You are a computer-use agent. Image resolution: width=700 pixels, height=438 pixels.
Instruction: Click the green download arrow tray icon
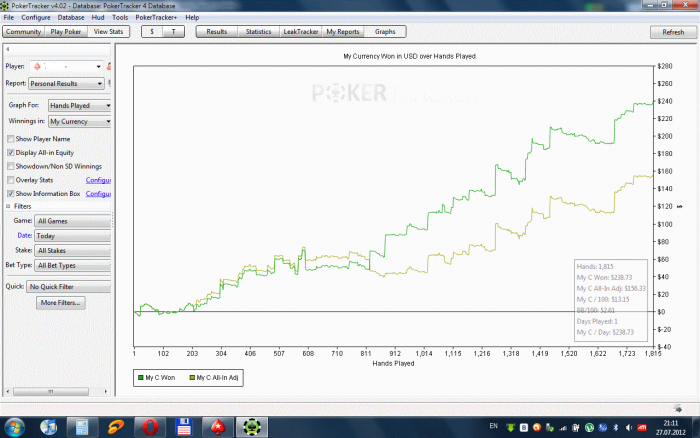point(510,427)
